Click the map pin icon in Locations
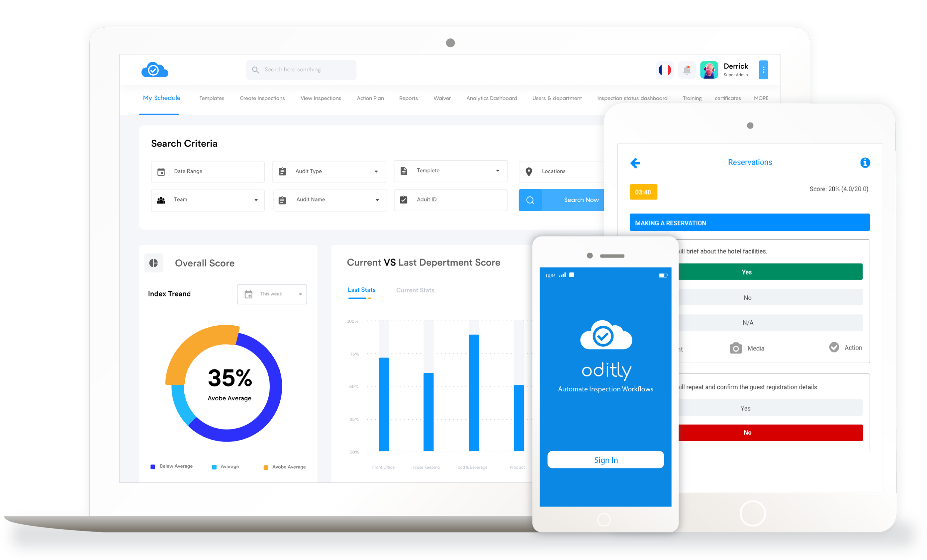The height and width of the screenshot is (560, 927). point(528,172)
